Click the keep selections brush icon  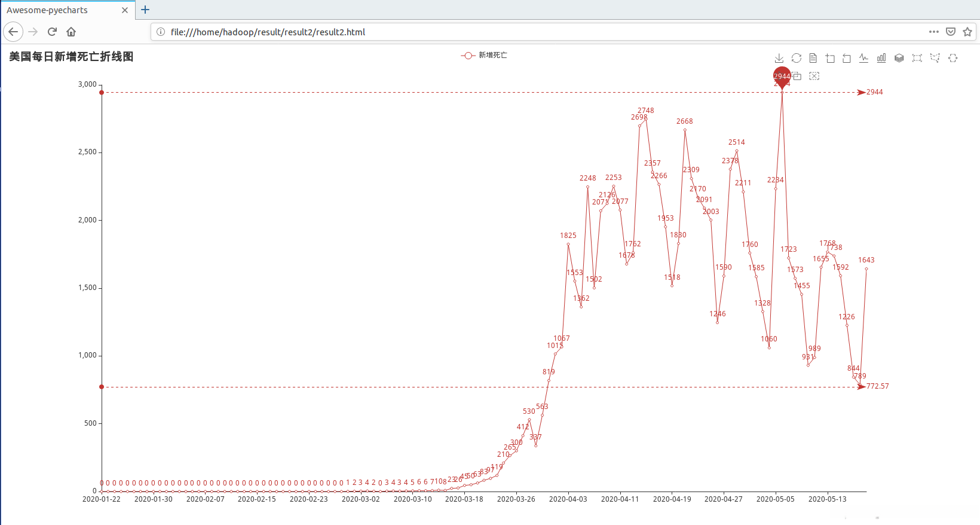797,76
